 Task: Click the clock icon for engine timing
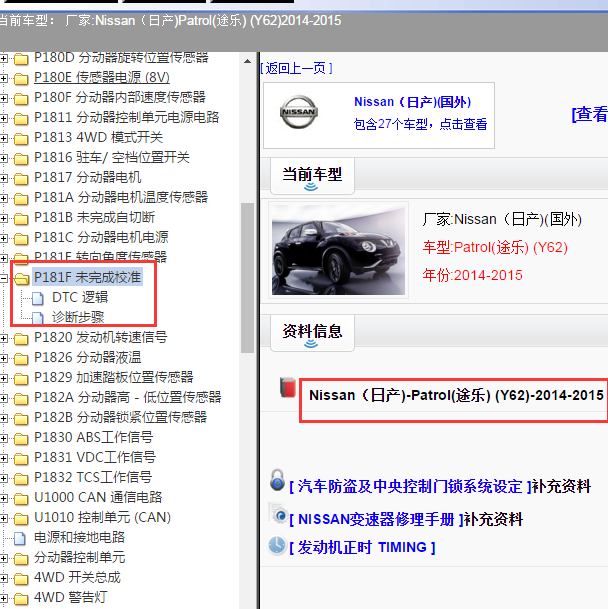click(277, 546)
